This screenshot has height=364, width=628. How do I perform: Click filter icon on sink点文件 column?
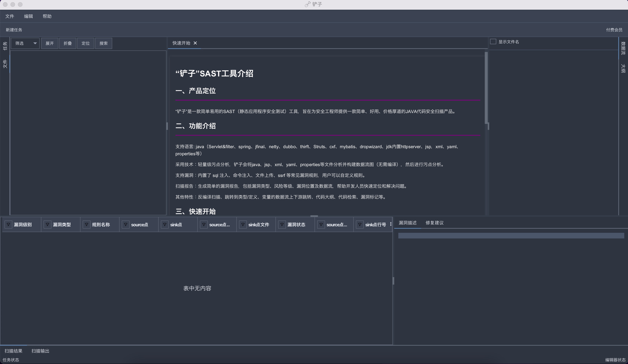[243, 225]
